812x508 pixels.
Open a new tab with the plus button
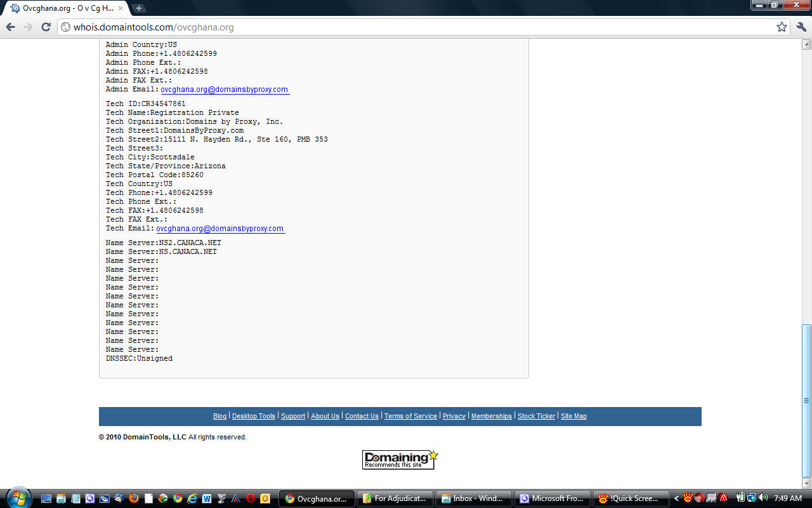tap(139, 8)
